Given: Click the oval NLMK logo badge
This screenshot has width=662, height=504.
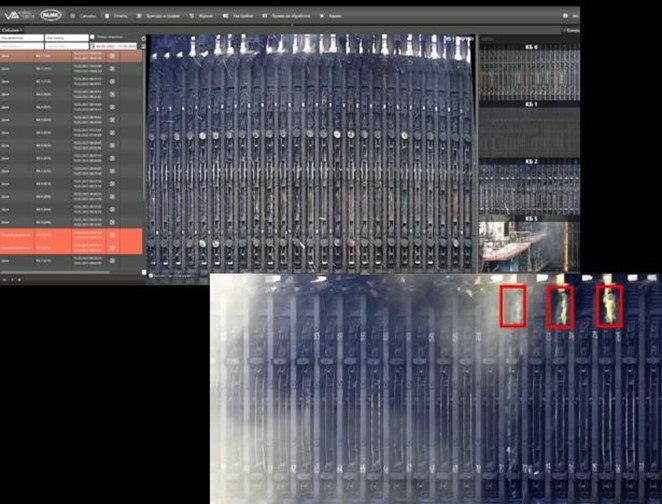Looking at the screenshot, I should [50, 16].
